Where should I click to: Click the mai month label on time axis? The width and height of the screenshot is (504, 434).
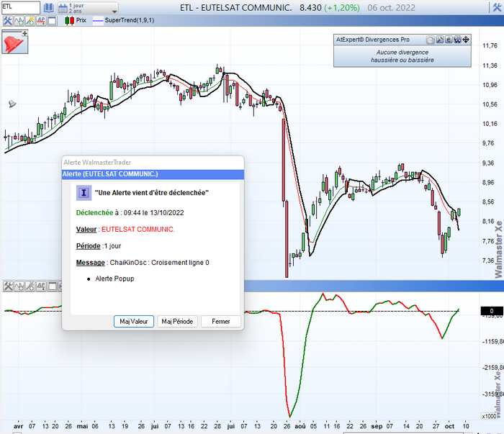82,426
